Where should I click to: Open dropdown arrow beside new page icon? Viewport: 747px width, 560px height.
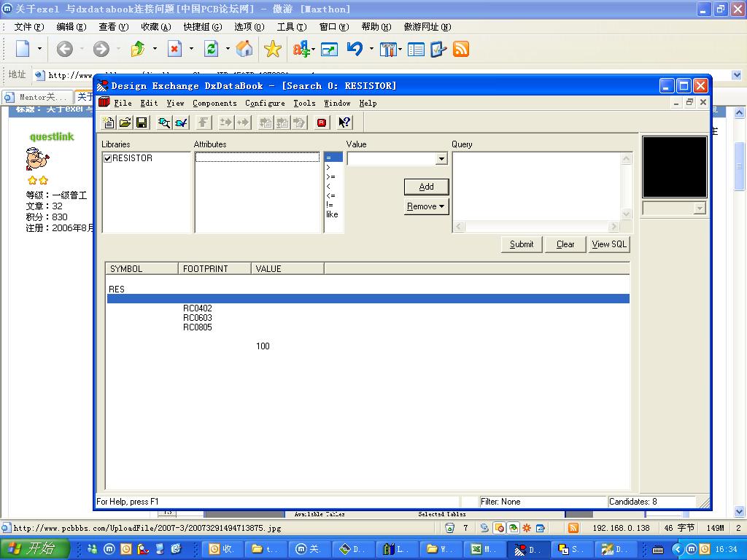[x=39, y=49]
